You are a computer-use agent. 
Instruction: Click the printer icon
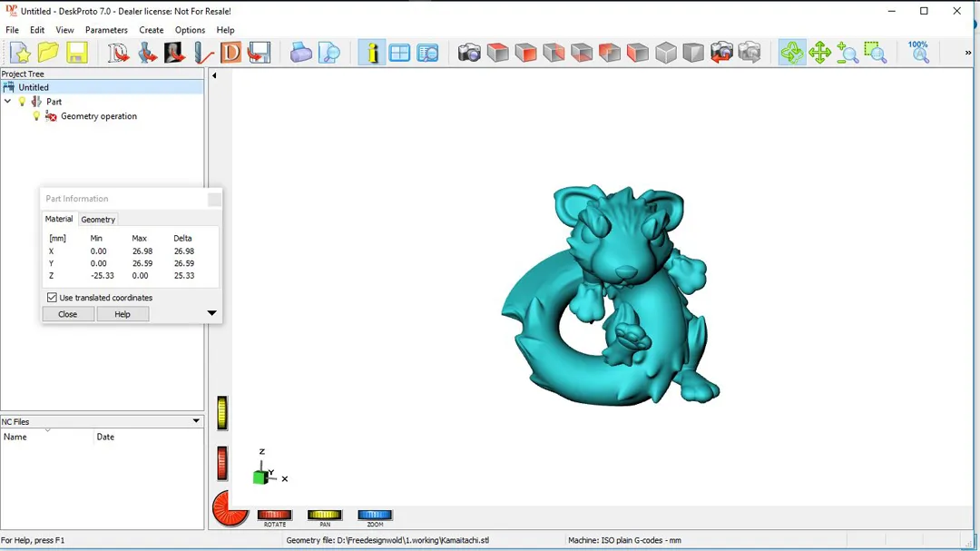300,54
